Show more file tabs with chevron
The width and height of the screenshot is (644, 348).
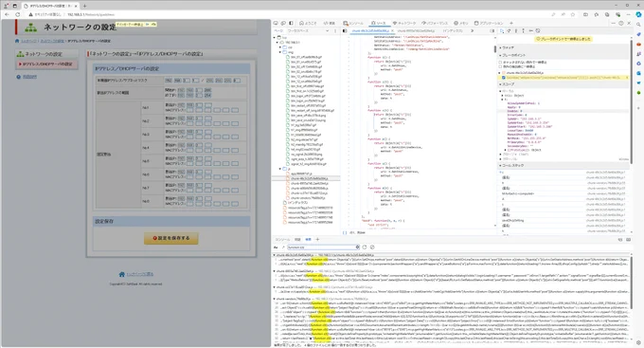pos(472,30)
